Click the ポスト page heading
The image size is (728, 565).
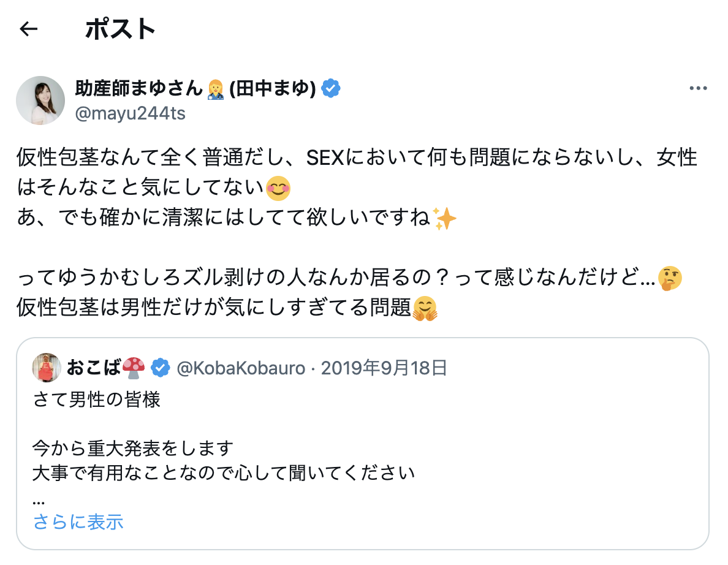(x=120, y=29)
